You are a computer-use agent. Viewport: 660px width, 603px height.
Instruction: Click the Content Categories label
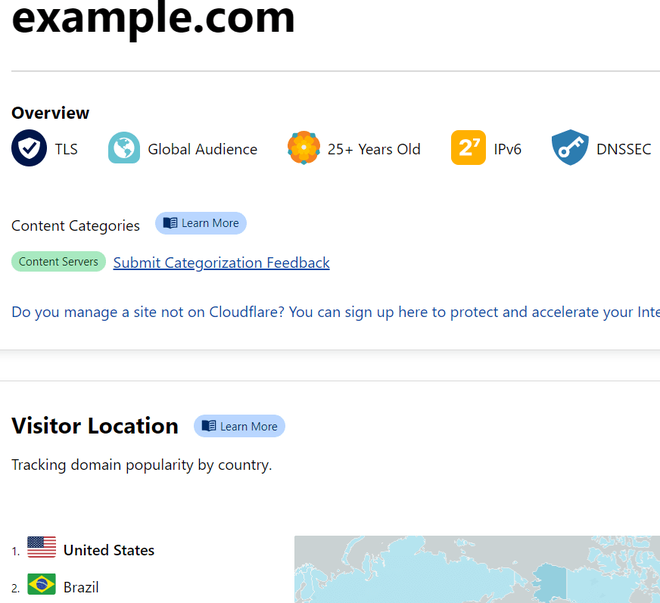(76, 226)
